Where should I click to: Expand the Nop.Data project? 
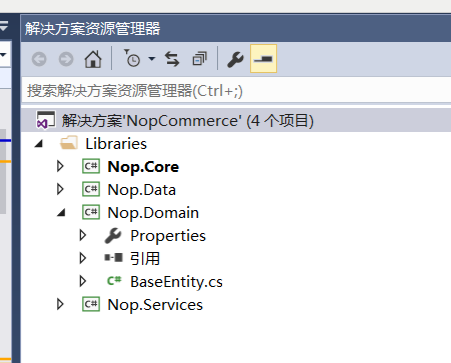point(60,189)
